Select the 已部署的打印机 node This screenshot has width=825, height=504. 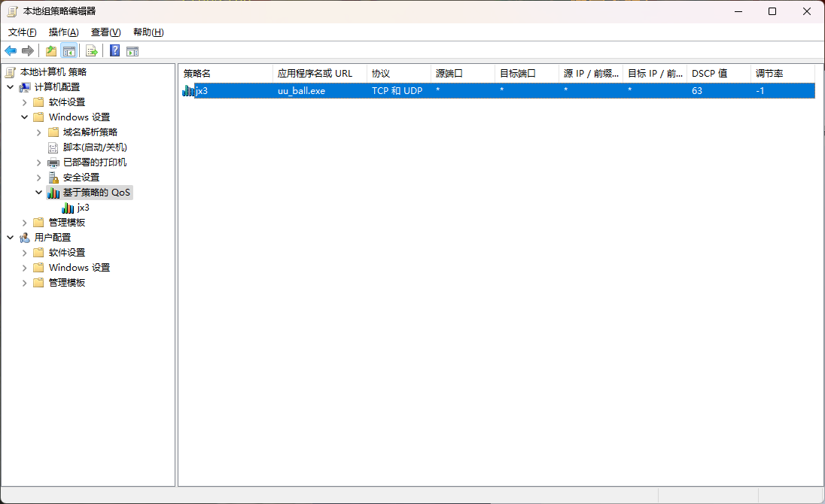click(94, 162)
